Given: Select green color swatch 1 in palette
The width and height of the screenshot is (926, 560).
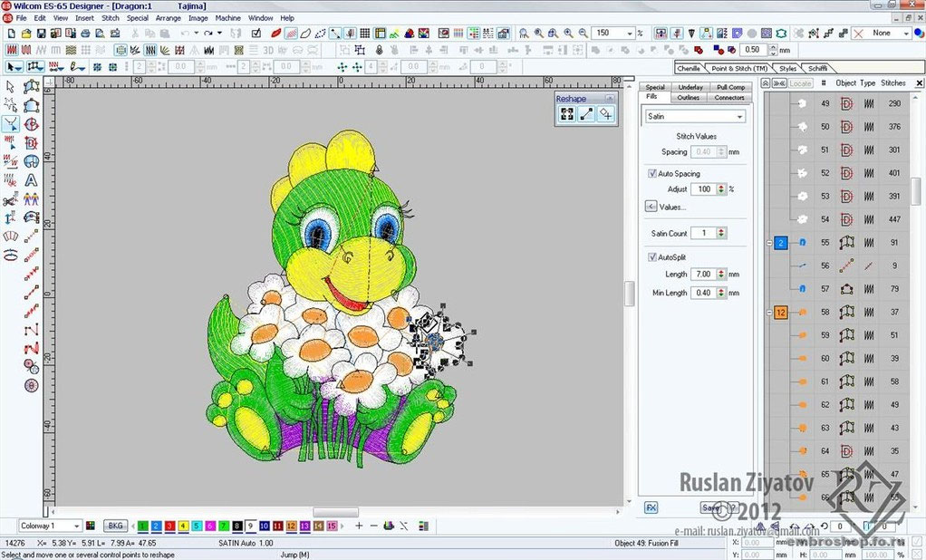Looking at the screenshot, I should [142, 526].
